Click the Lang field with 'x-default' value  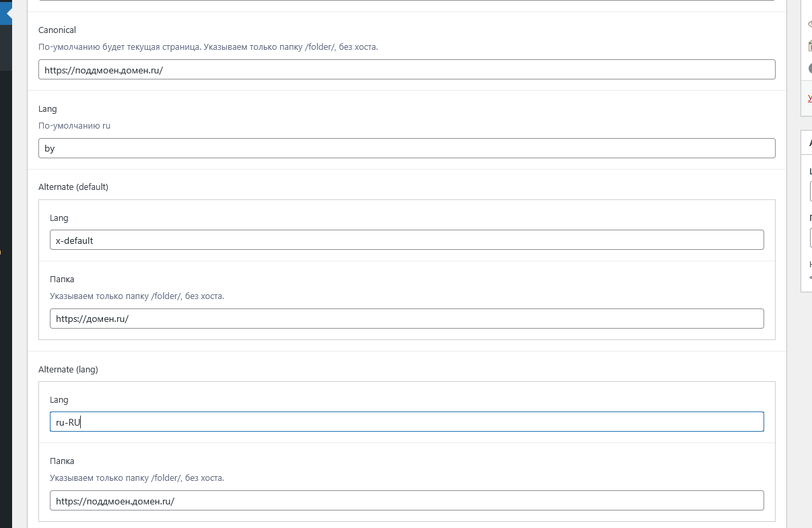pyautogui.click(x=407, y=240)
